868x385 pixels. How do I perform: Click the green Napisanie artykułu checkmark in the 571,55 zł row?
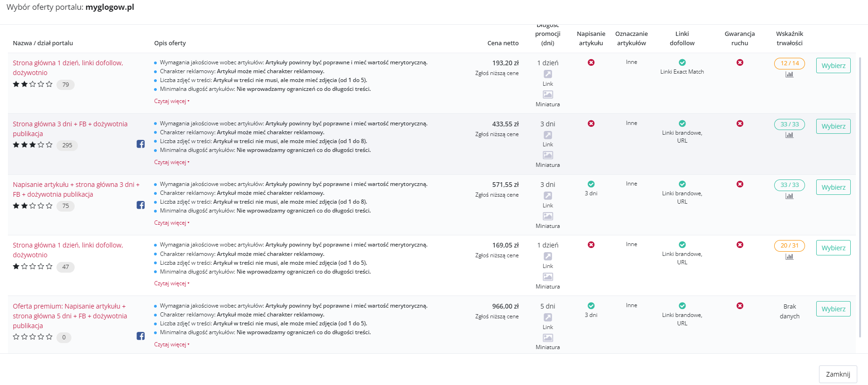pyautogui.click(x=591, y=184)
